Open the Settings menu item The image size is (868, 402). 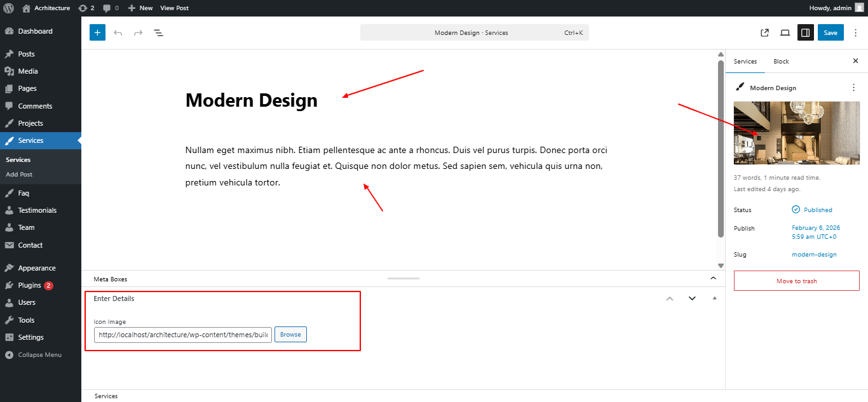click(41, 337)
